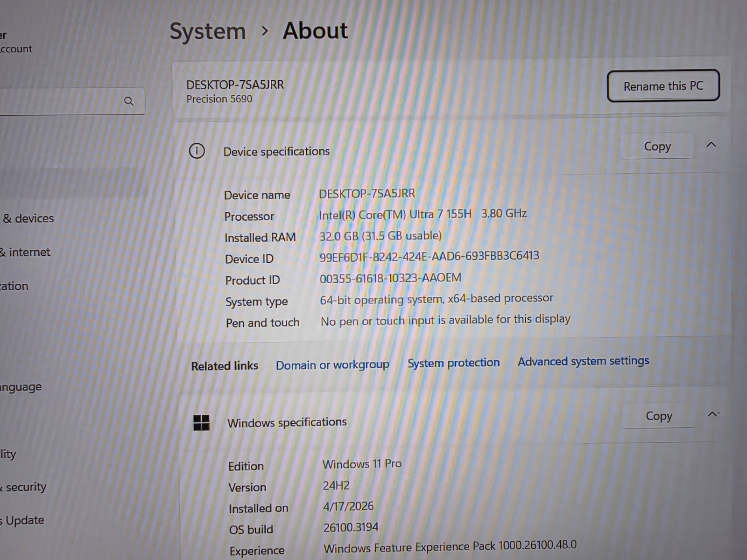Viewport: 747px width, 560px height.
Task: Go back to System in breadcrumb
Action: pyautogui.click(x=208, y=32)
